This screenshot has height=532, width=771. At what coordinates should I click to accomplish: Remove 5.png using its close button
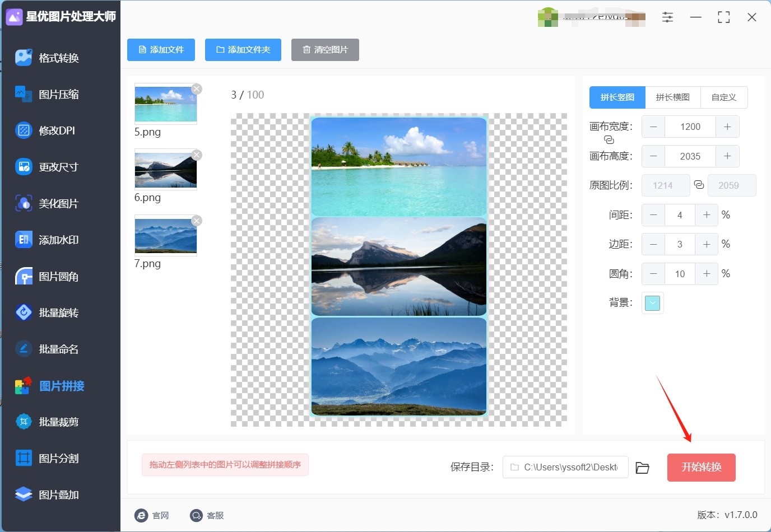pos(197,89)
